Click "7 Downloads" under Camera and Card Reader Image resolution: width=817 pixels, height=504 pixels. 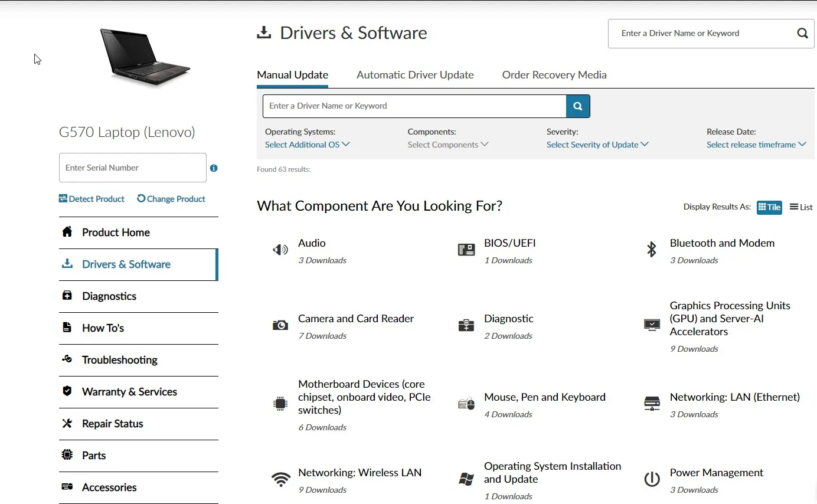point(322,336)
